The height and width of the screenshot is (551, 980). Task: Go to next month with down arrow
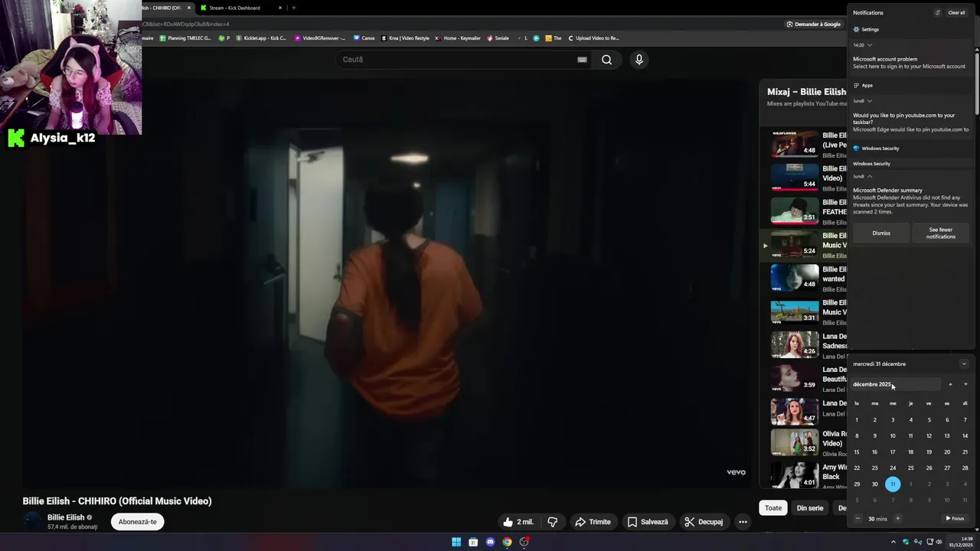(965, 384)
